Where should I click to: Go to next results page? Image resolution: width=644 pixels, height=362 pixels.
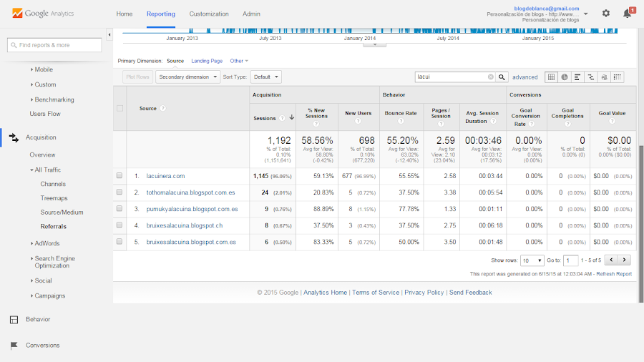(x=624, y=260)
